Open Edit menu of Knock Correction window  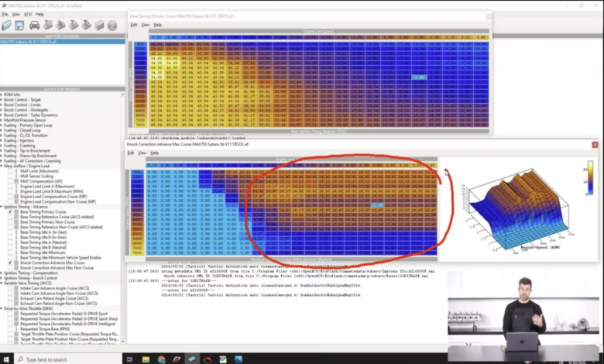point(132,153)
